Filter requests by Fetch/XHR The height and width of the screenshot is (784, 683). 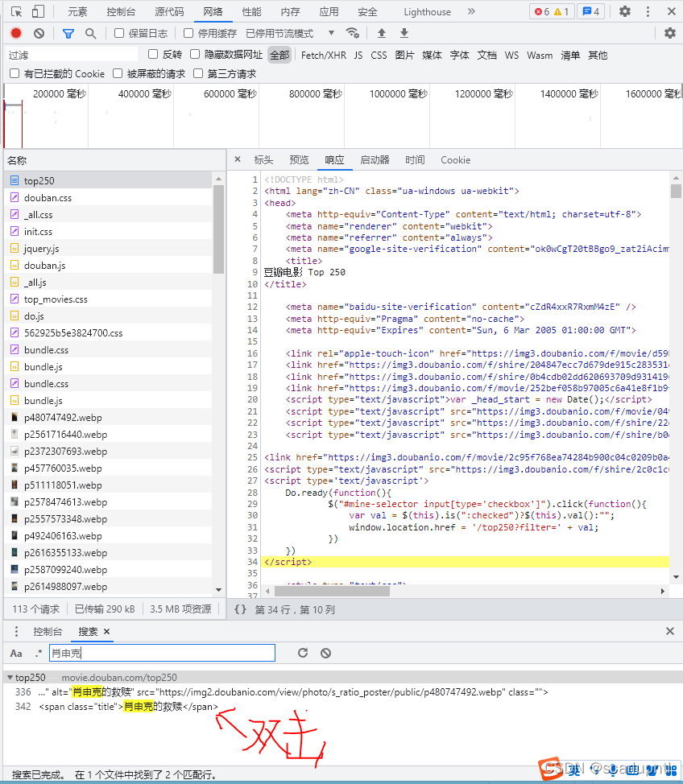pyautogui.click(x=323, y=55)
